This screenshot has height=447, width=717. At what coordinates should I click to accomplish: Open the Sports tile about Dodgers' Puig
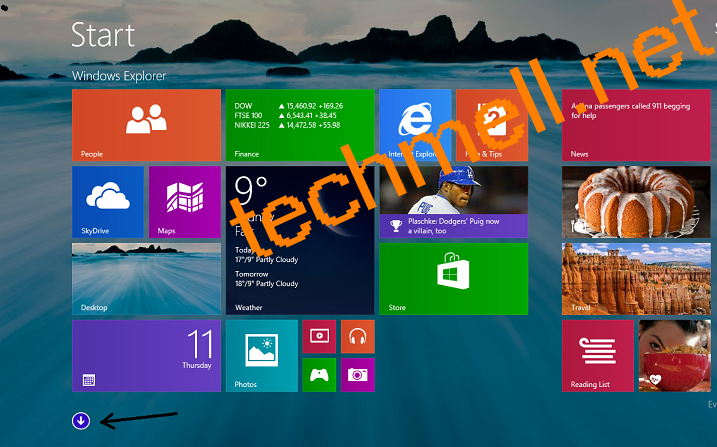click(454, 202)
